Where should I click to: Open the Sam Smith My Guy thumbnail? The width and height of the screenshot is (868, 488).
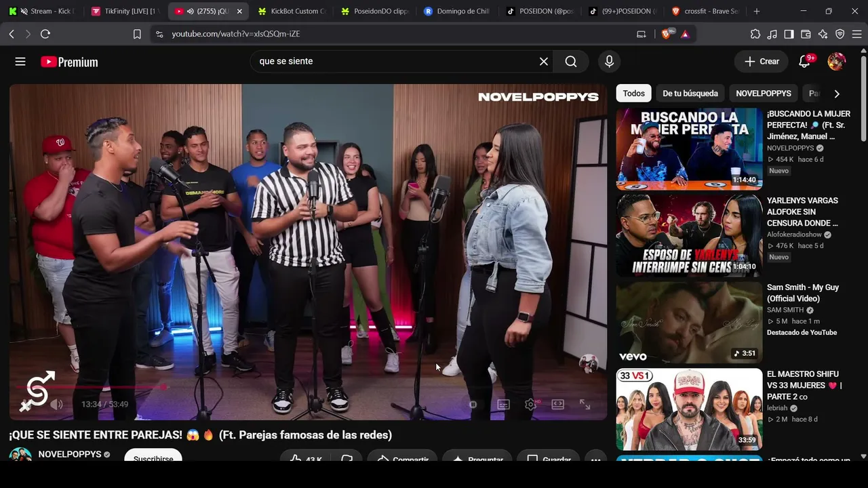click(x=689, y=323)
